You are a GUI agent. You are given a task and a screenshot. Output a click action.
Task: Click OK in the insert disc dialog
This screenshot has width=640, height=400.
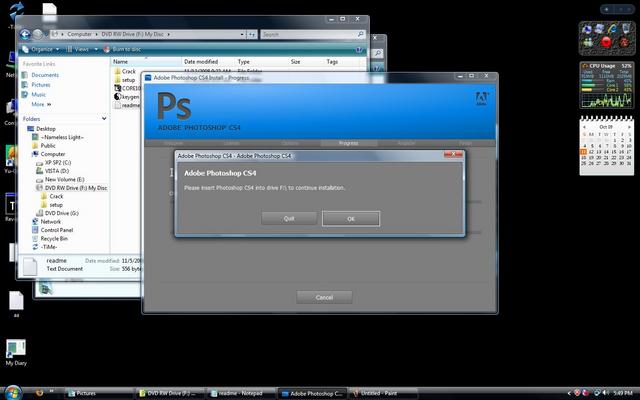click(x=351, y=219)
